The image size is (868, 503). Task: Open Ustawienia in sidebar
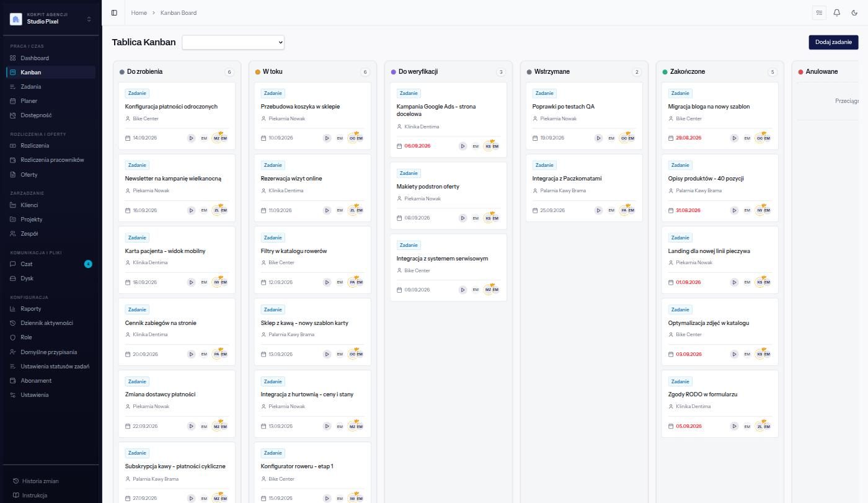(x=51, y=395)
